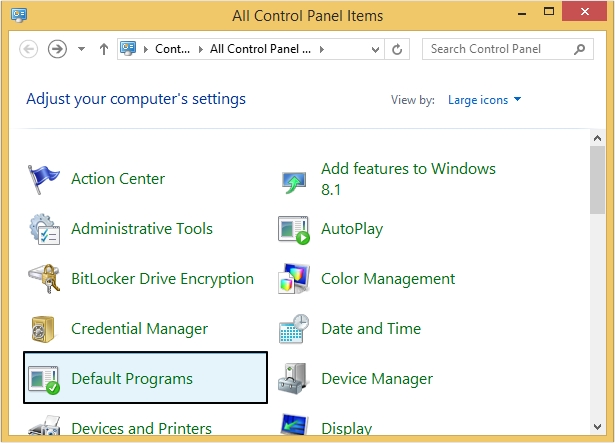The image size is (615, 443).
Task: Click the Device Manager toolbox icon
Action: point(292,379)
